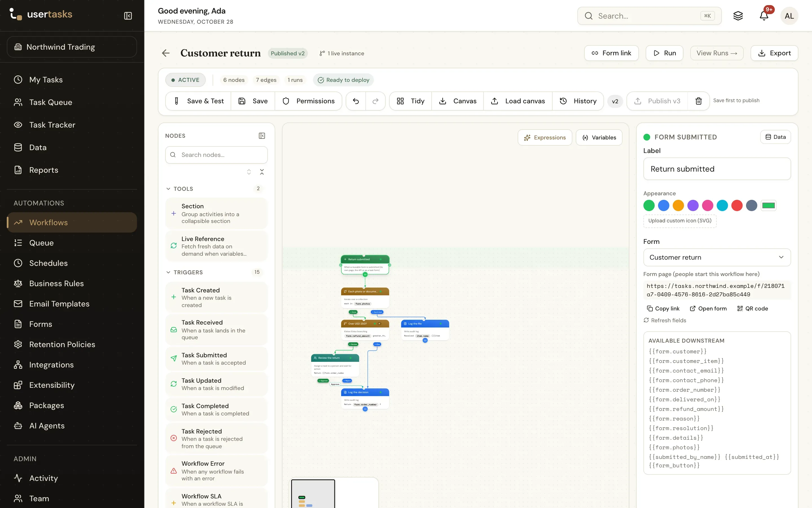The image size is (812, 508).
Task: Click Refresh fields link
Action: (x=665, y=321)
